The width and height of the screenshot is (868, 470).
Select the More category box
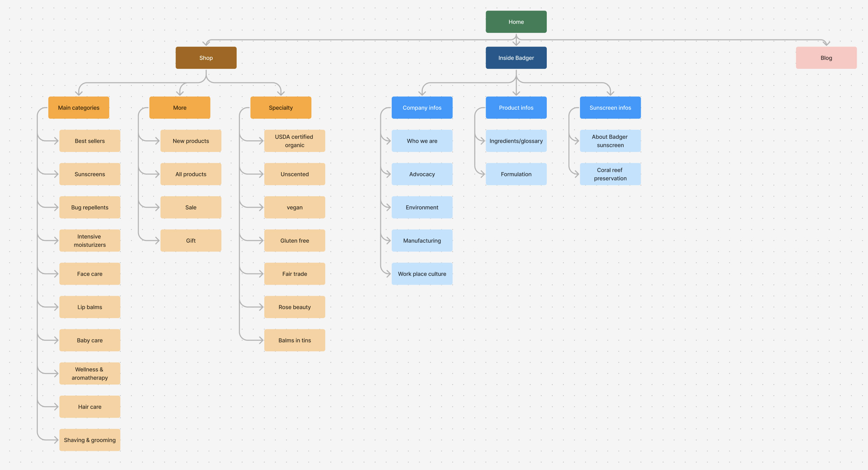[x=179, y=108]
